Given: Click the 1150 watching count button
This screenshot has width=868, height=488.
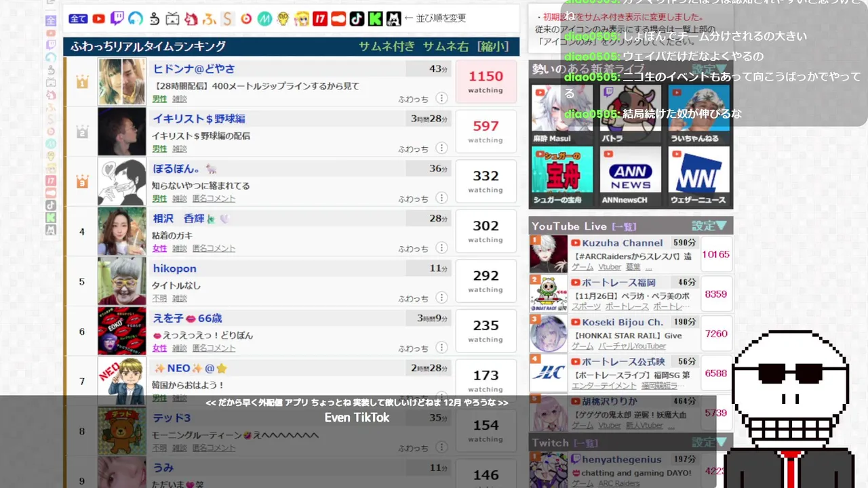Looking at the screenshot, I should pos(486,82).
